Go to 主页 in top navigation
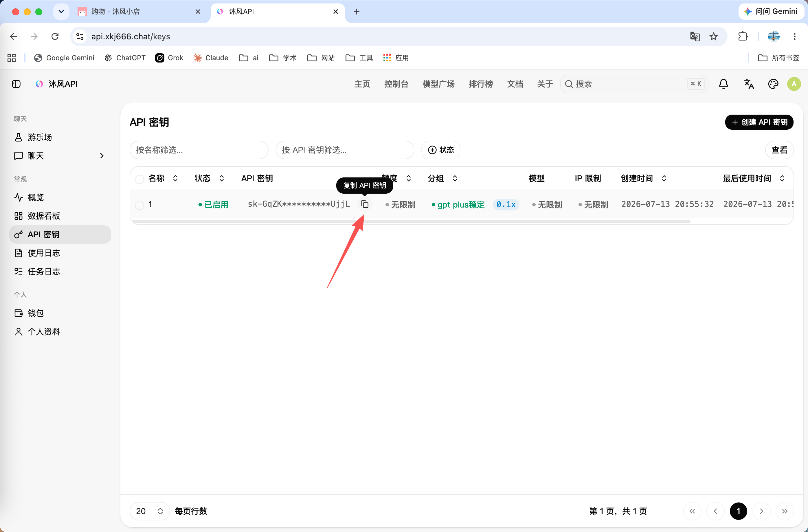 (x=362, y=84)
